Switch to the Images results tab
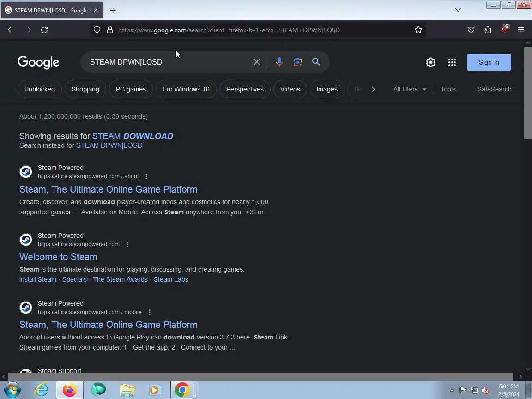This screenshot has width=532, height=399. tap(327, 89)
